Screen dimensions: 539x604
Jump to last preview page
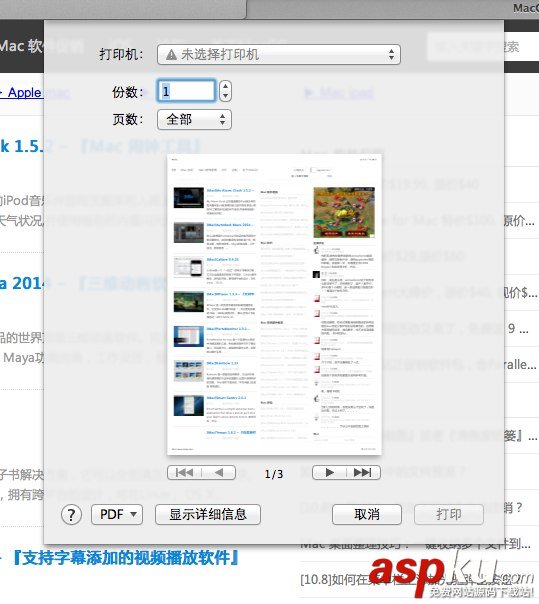(x=363, y=472)
